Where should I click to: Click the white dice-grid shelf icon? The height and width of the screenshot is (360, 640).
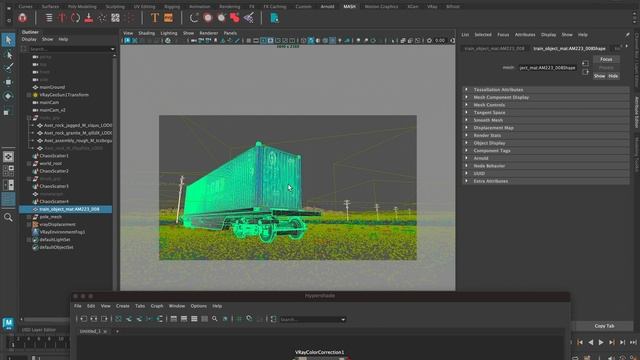(x=116, y=18)
